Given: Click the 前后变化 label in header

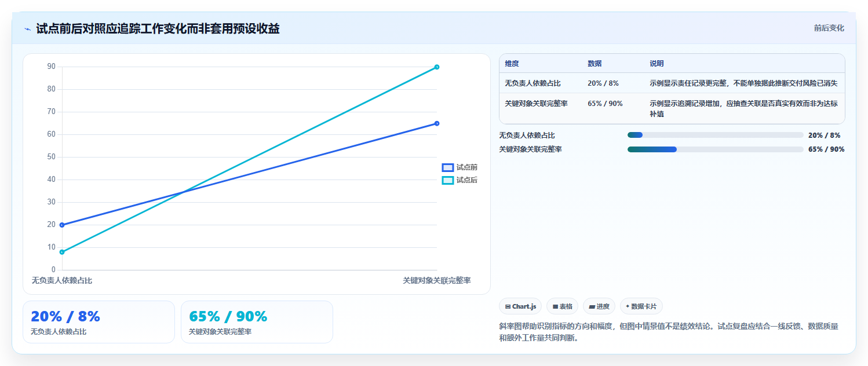Looking at the screenshot, I should (829, 28).
